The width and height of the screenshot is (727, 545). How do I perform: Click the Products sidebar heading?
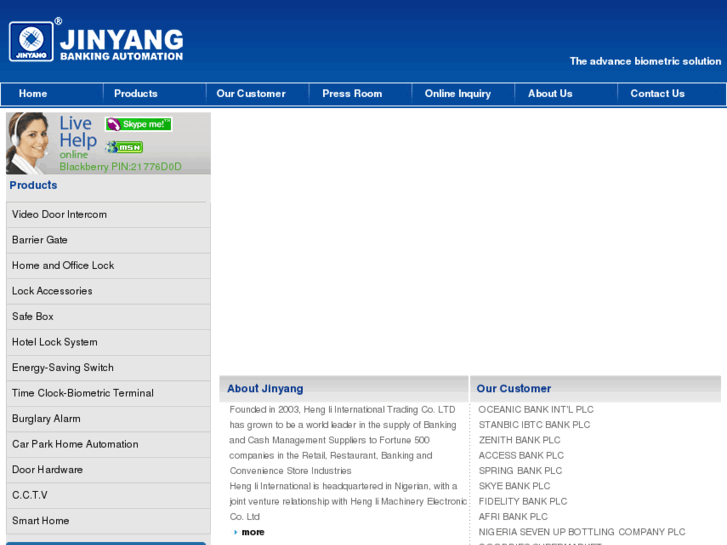[33, 185]
